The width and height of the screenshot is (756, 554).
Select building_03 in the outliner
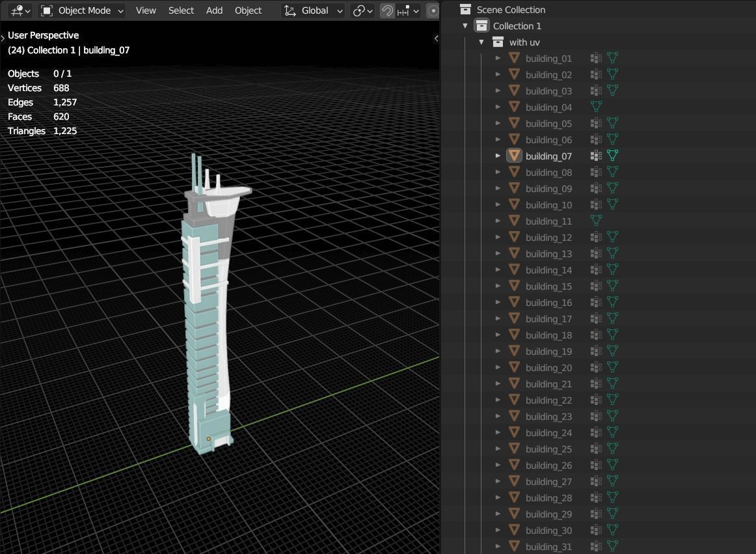point(548,90)
